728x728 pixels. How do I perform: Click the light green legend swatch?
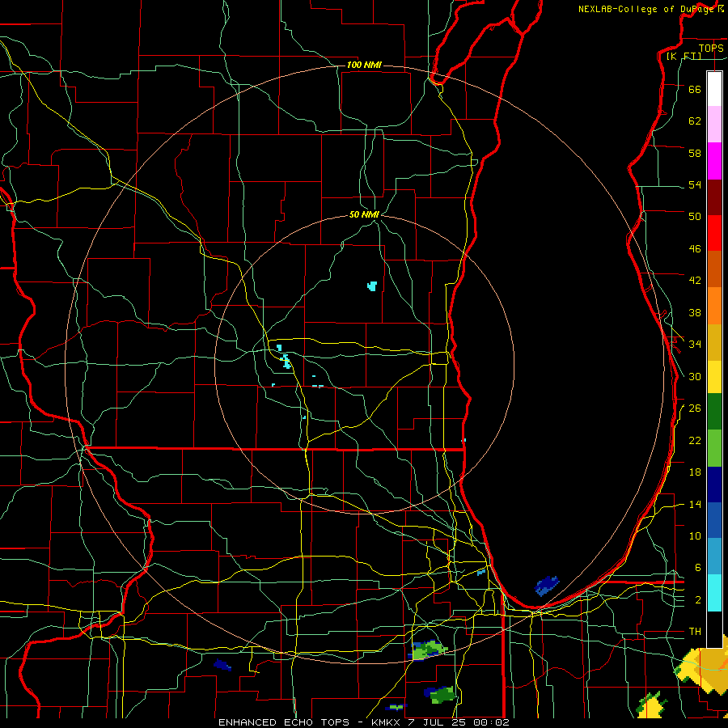click(x=714, y=448)
